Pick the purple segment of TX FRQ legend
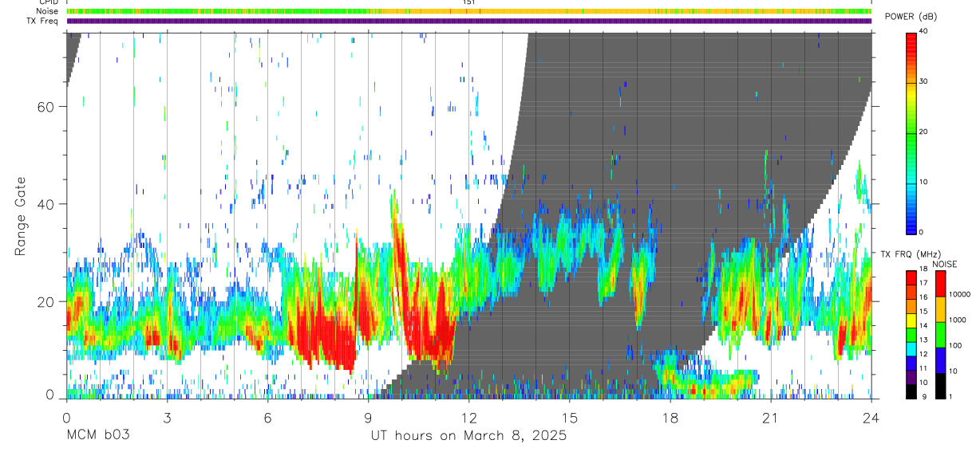The width and height of the screenshot is (980, 452). click(911, 378)
